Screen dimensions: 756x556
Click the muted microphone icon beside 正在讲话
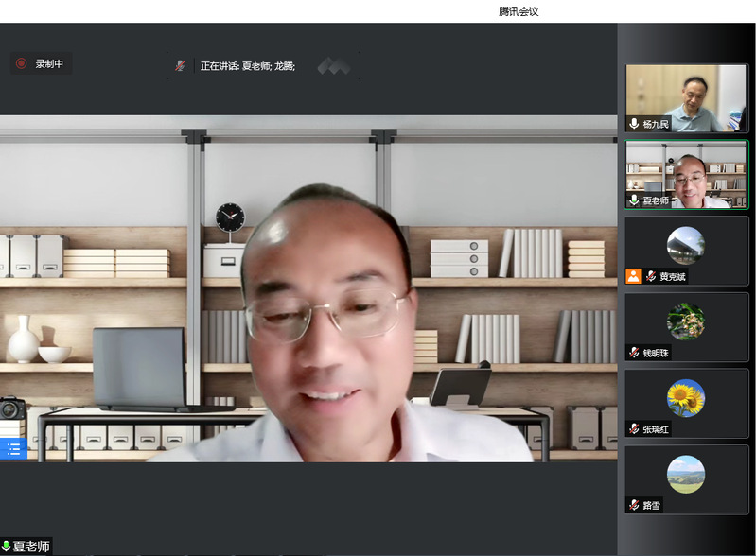[180, 65]
